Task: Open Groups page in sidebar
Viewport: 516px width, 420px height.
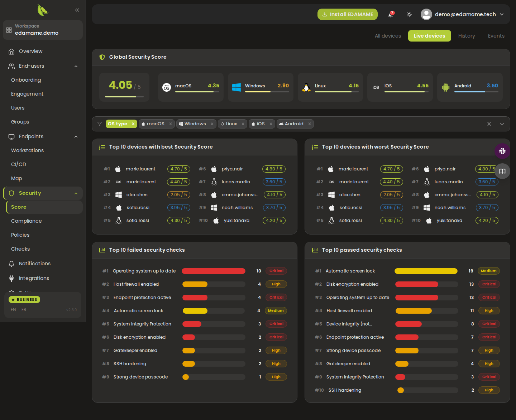Action: (20, 122)
